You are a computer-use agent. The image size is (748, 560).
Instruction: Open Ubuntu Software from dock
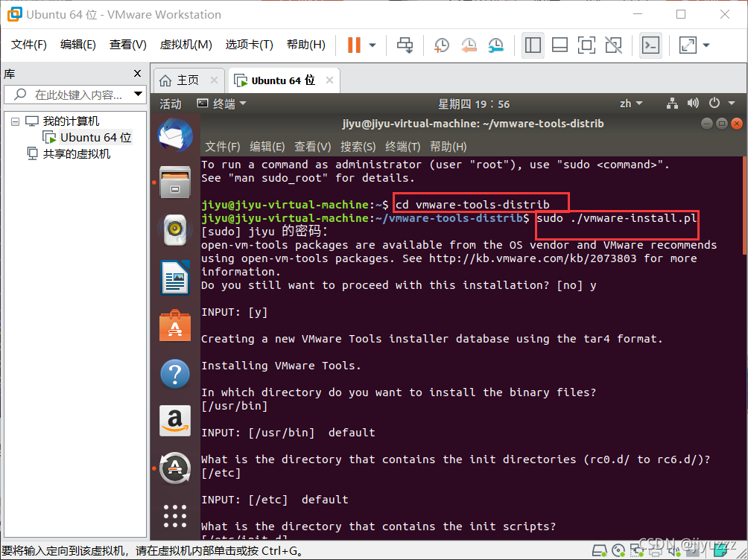[175, 325]
